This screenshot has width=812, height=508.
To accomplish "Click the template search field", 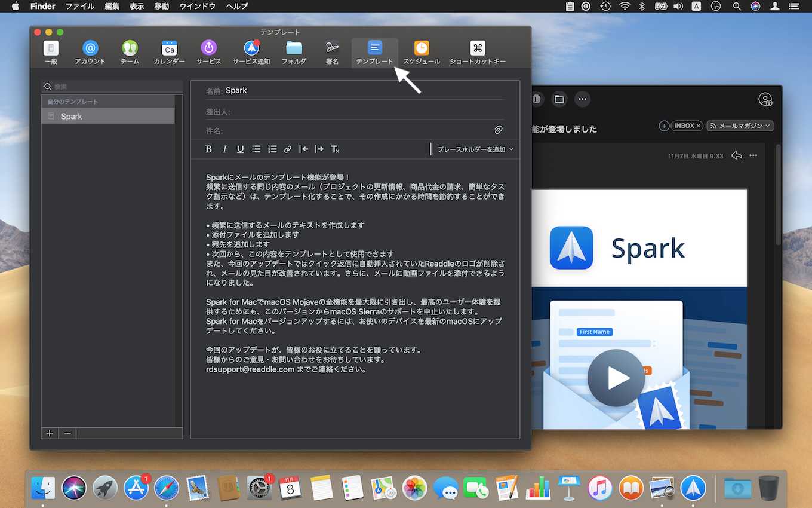I will click(112, 87).
